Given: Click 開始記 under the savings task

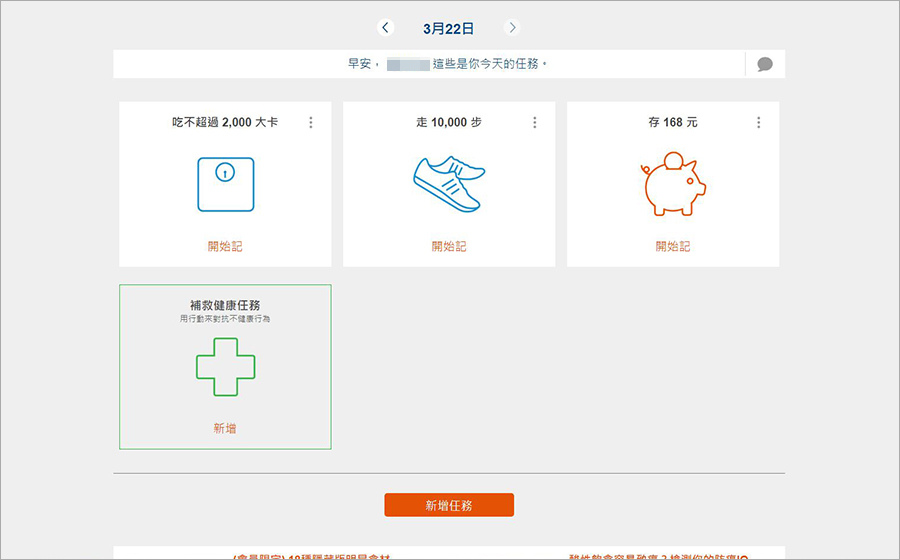Looking at the screenshot, I should point(673,246).
